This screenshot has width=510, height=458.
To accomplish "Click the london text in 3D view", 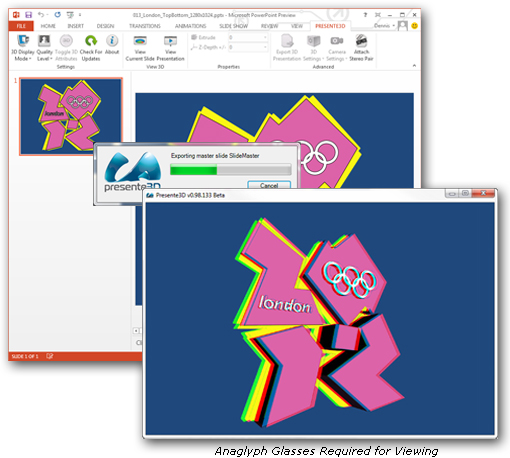I will [x=285, y=304].
